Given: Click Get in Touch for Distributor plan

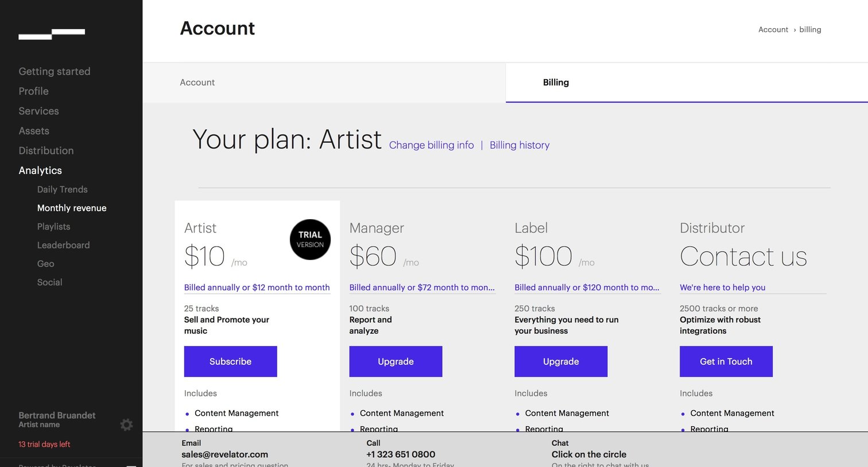Looking at the screenshot, I should [726, 361].
